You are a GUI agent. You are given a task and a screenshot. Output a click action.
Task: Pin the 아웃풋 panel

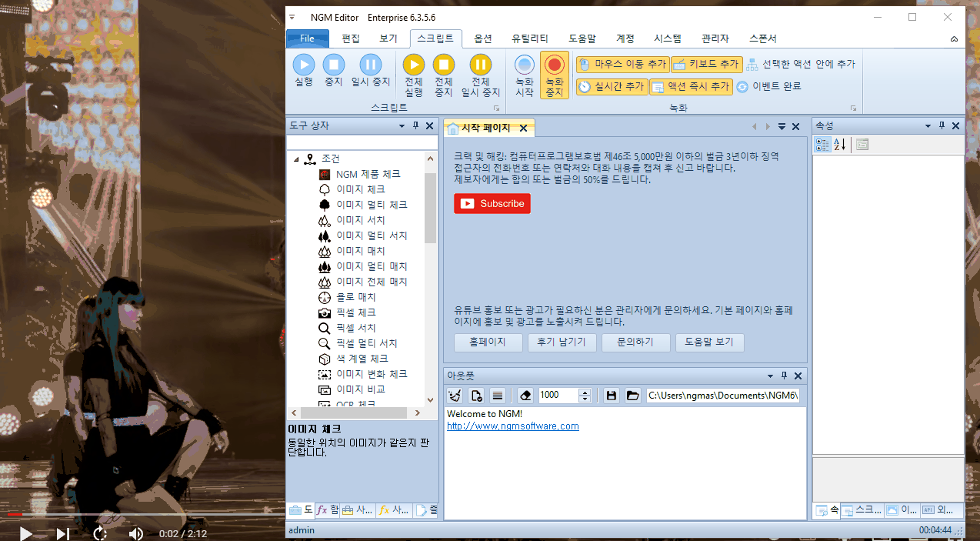pyautogui.click(x=785, y=376)
